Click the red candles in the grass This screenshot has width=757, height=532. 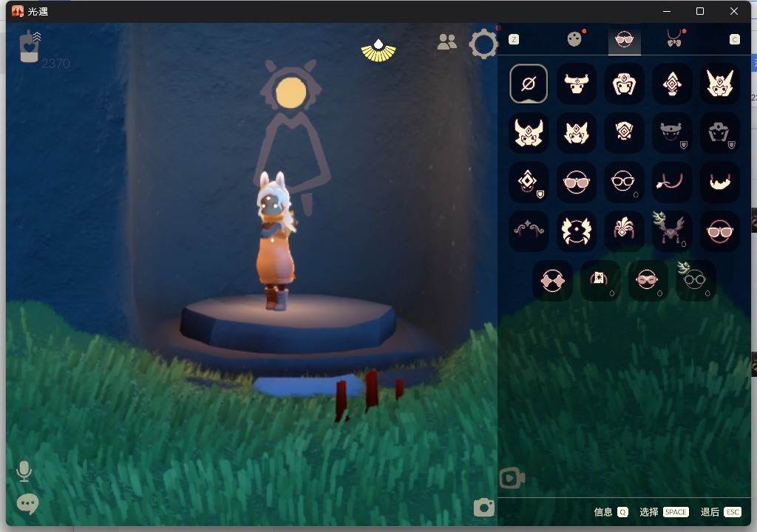(x=370, y=395)
